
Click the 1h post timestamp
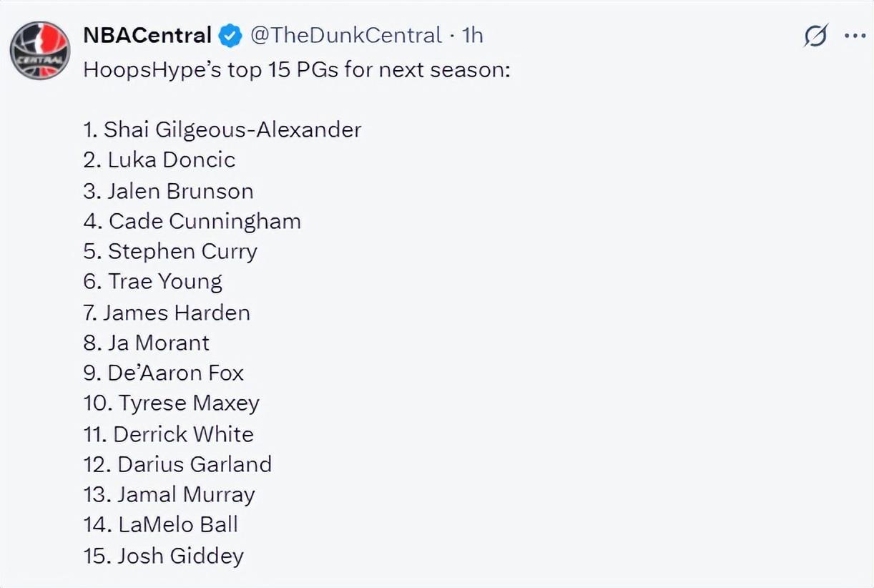pyautogui.click(x=473, y=35)
